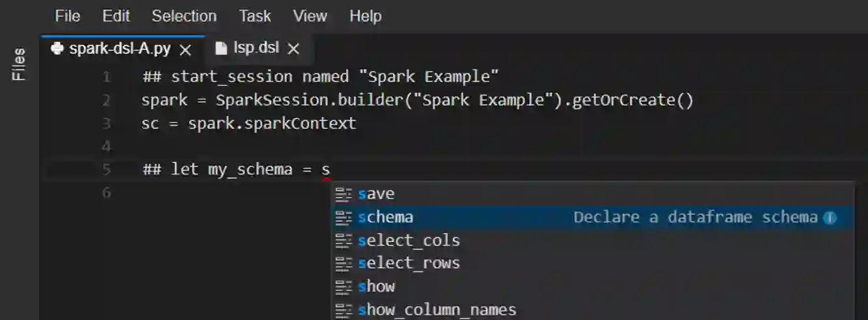The height and width of the screenshot is (320, 868).
Task: Expand the Files side panel
Action: (x=19, y=64)
